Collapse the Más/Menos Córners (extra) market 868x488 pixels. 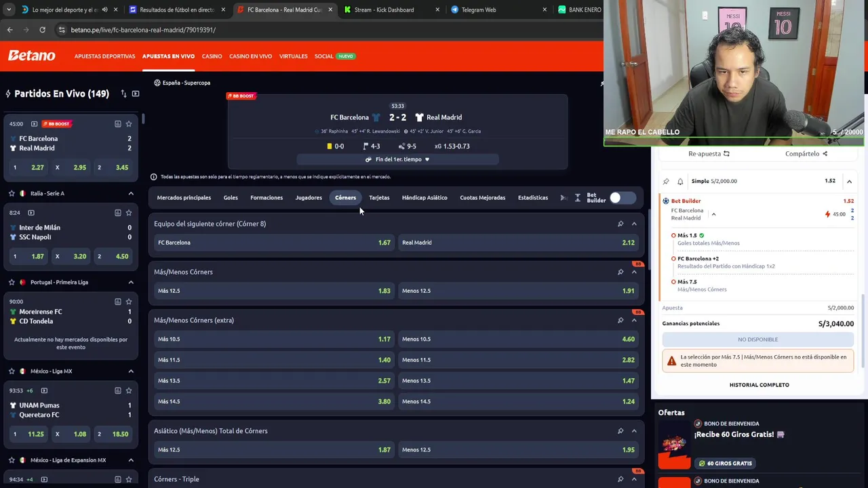(634, 320)
